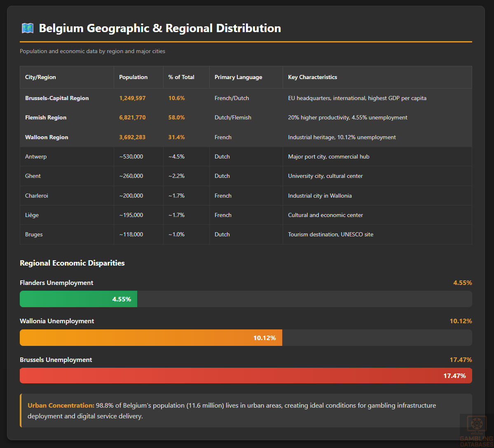This screenshot has width=494, height=448.
Task: Select the Liège population value
Action: pyautogui.click(x=131, y=215)
